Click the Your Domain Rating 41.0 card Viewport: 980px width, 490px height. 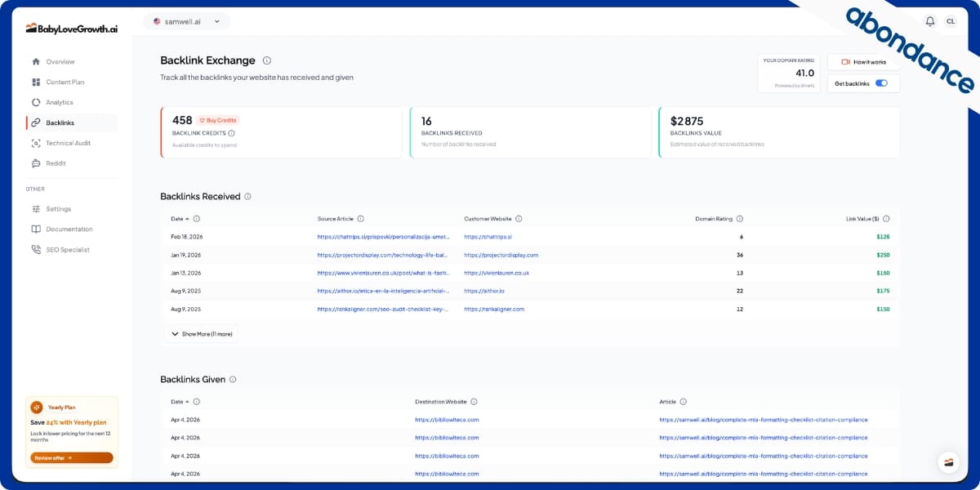coord(789,73)
